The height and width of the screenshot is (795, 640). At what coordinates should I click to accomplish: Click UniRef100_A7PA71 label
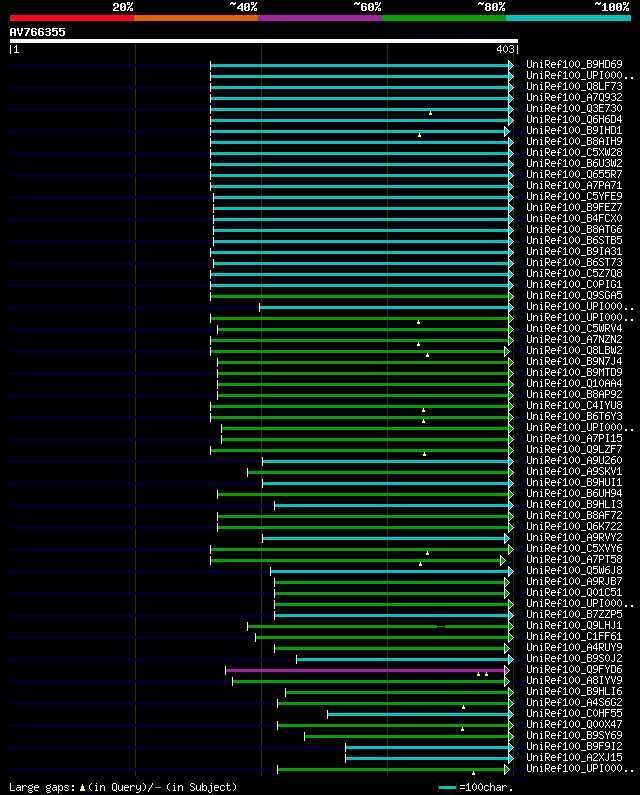click(x=574, y=185)
